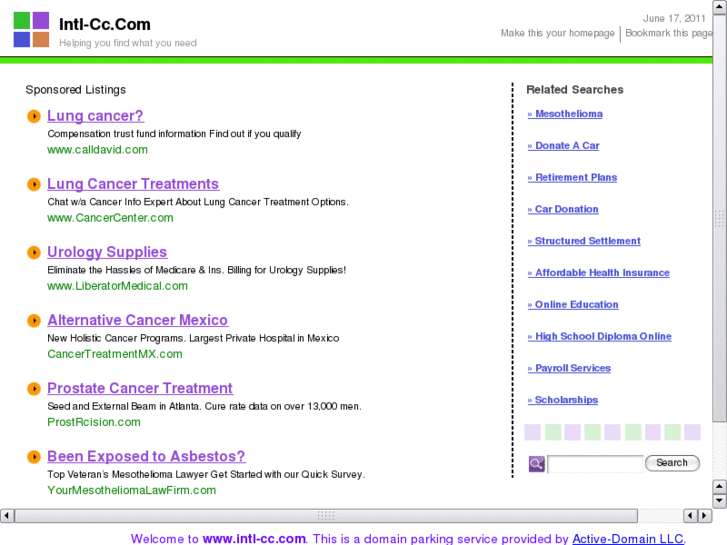The height and width of the screenshot is (545, 727).
Task: Click the vertical scrollbar up arrow at top
Action: (719, 7)
